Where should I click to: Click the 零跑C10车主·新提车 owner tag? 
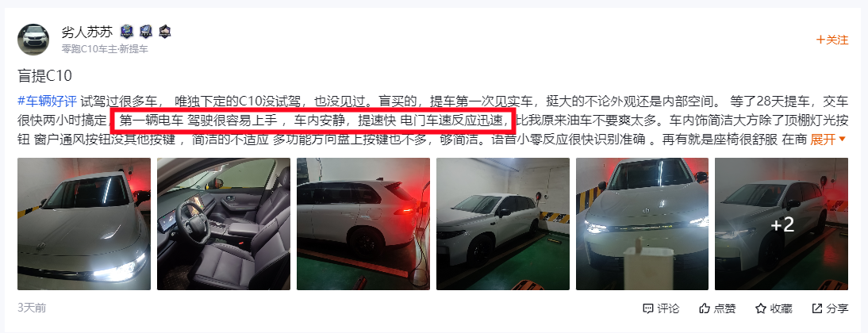click(105, 48)
